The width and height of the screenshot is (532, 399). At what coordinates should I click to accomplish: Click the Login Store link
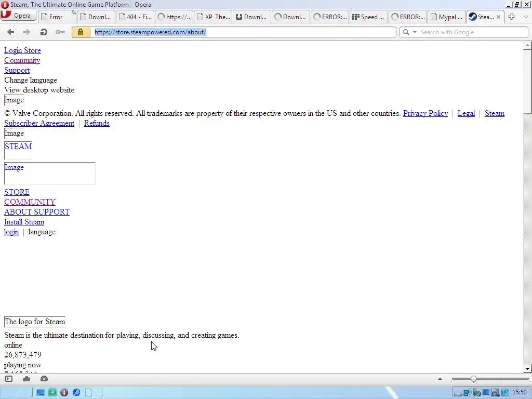tap(22, 50)
